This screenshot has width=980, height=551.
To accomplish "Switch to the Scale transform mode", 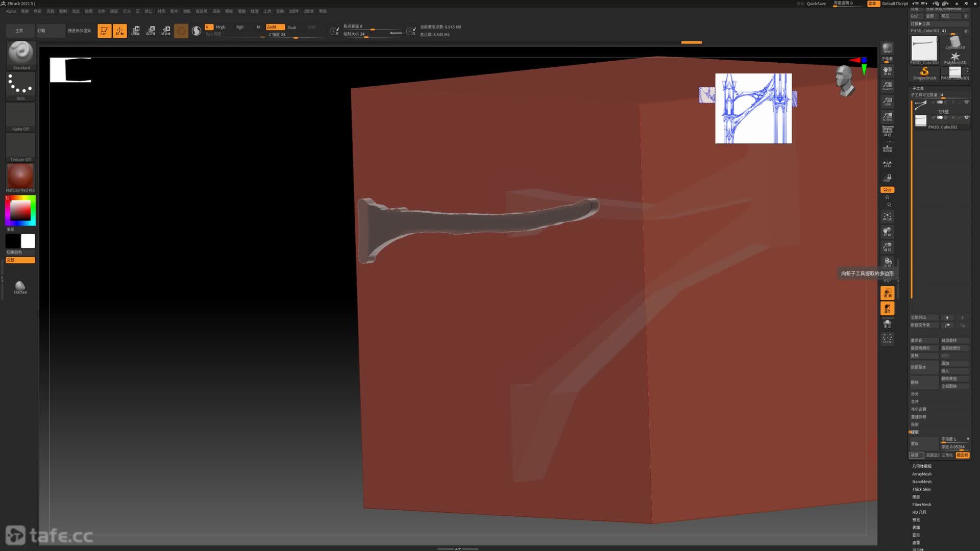I will coord(151,31).
